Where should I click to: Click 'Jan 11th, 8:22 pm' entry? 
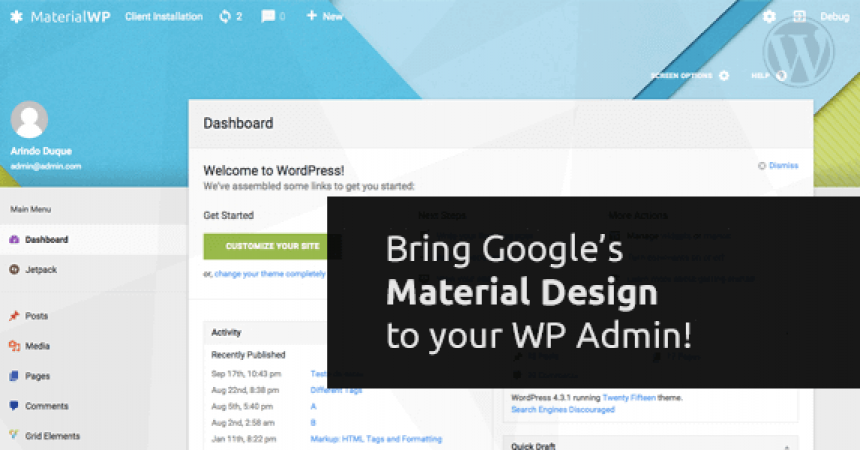[244, 439]
